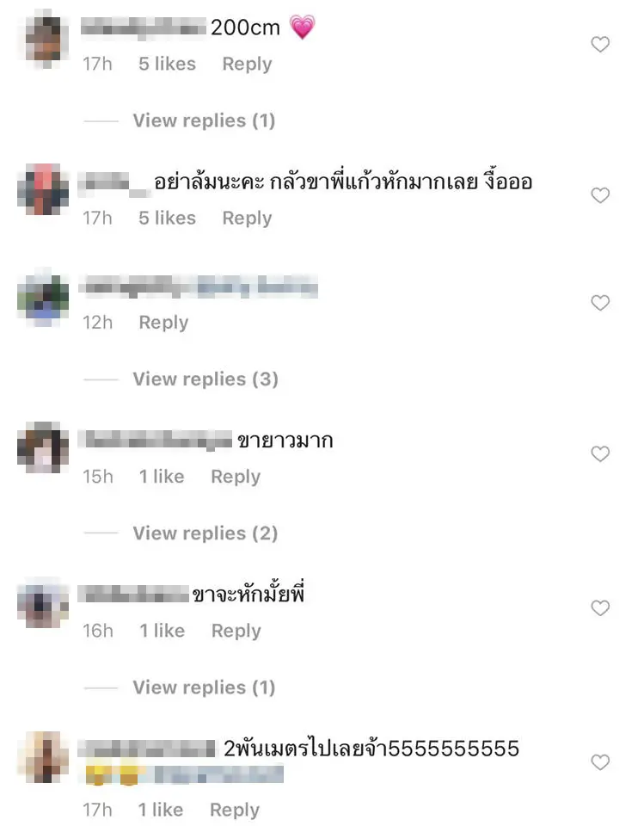Viewport: 644px width, 826px height.
Task: Show View replies (1) under ขาจะหักมั้ยพี่
Action: coord(204,687)
